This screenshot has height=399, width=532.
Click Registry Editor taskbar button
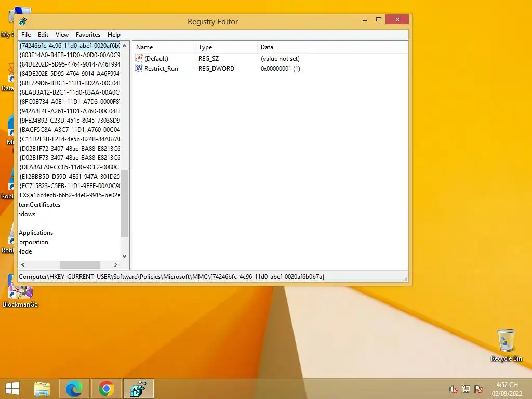138,389
